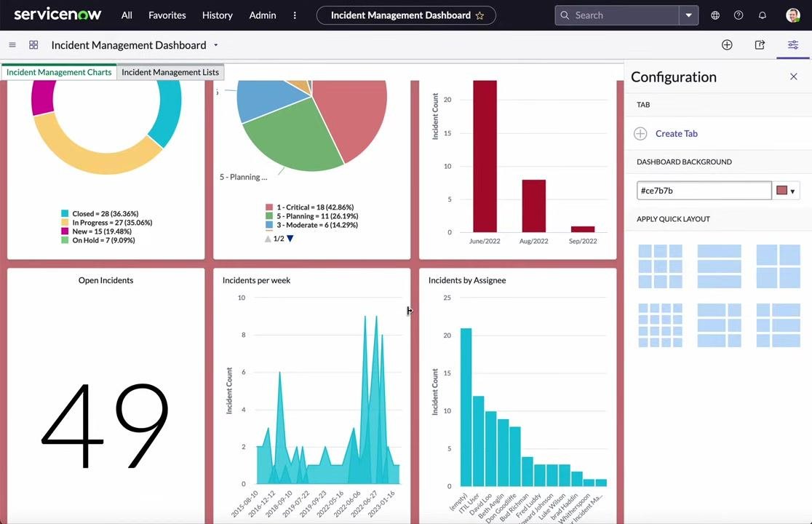The height and width of the screenshot is (524, 812).
Task: Click the 5 - Planning = 11 legend entry
Action: pyautogui.click(x=311, y=216)
